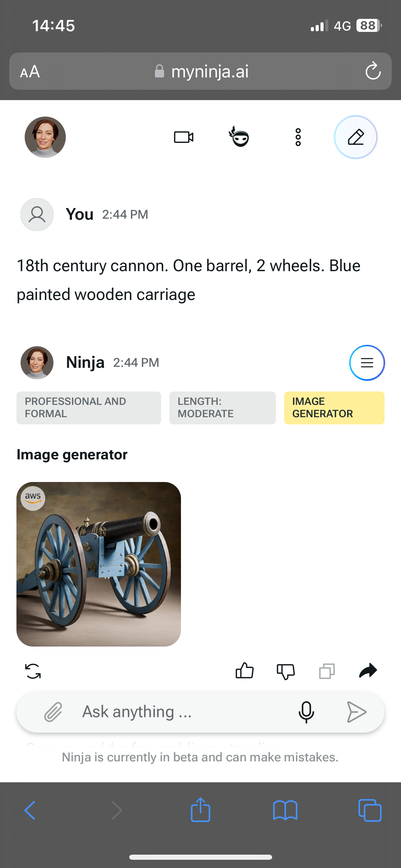Open the hamburger menu beside Ninja's reply
This screenshot has height=868, width=401.
tap(367, 363)
